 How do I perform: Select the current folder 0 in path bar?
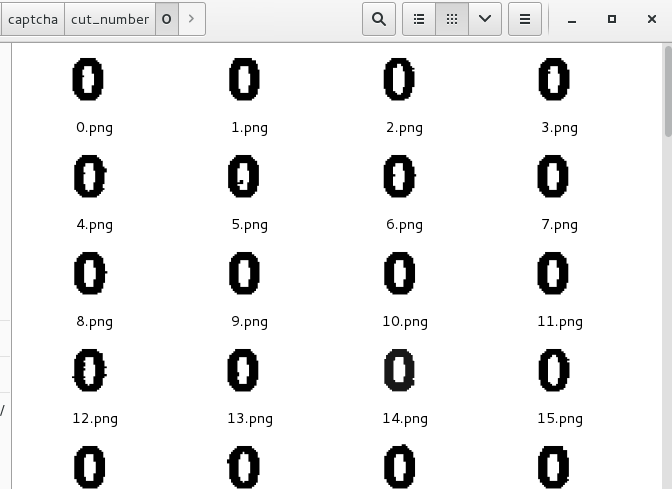167,19
